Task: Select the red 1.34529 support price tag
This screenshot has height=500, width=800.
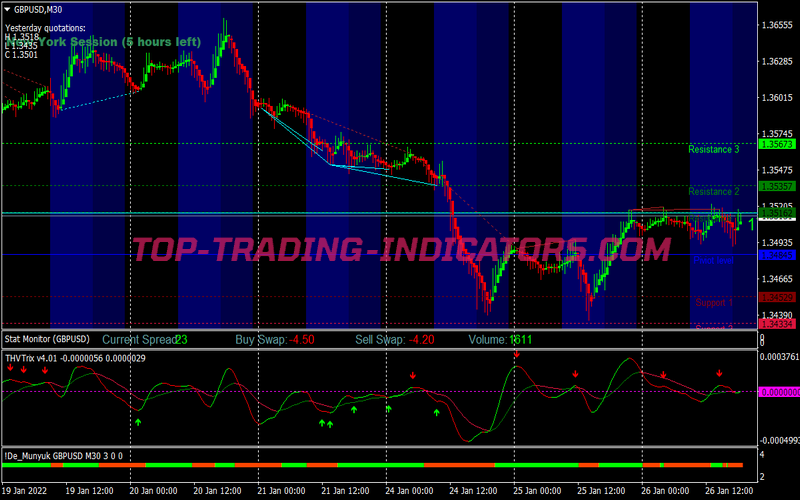Action: (x=776, y=297)
